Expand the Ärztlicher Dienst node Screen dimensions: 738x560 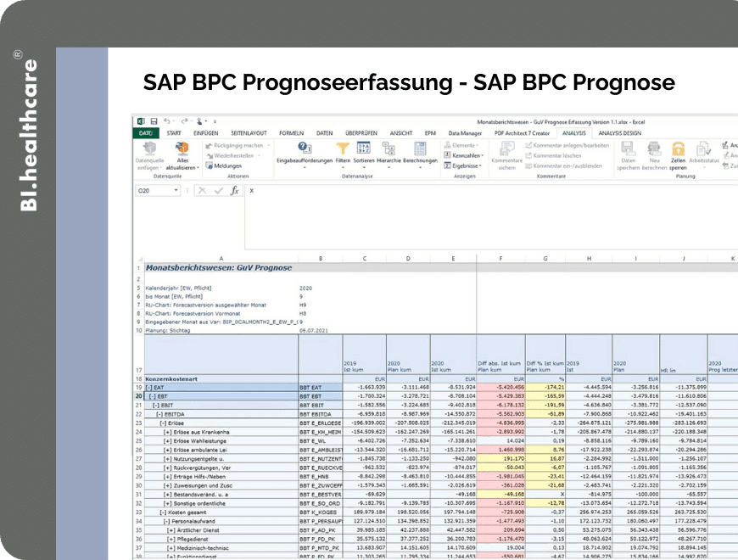tap(171, 530)
